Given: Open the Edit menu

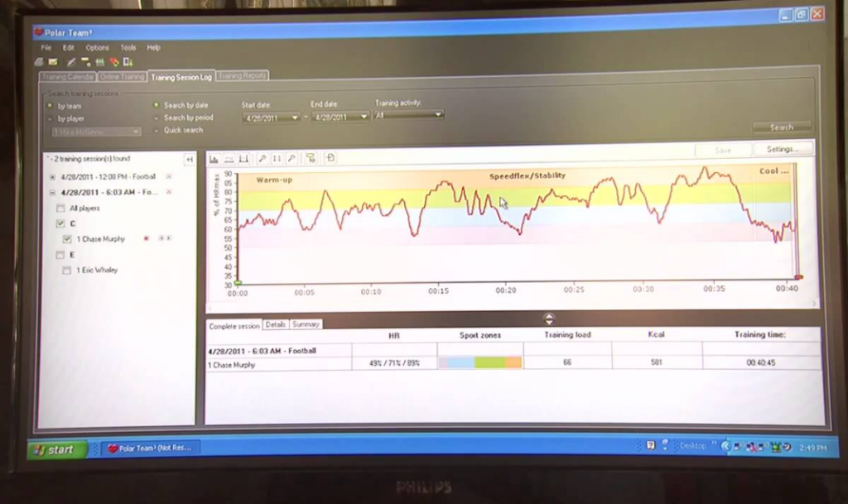Looking at the screenshot, I should pos(68,47).
